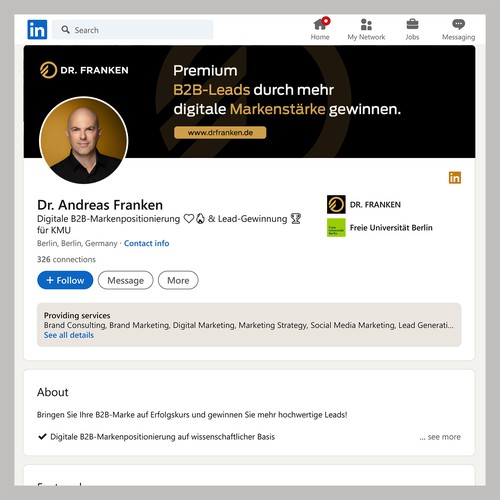The width and height of the screenshot is (500, 500).
Task: Click the Brand Consulting services list text
Action: click(x=249, y=325)
